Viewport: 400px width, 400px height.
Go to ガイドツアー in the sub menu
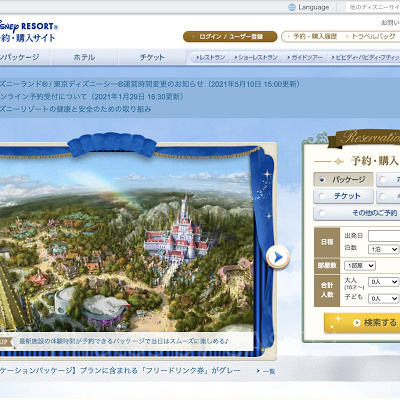305,58
